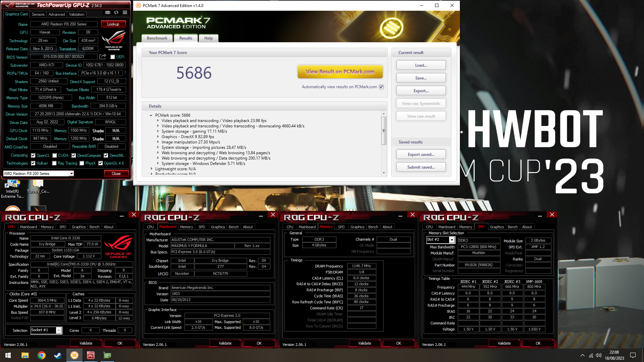Switch to the Advanced tab in GPU-Z
Screen dimensions: 644x362
tap(57, 14)
